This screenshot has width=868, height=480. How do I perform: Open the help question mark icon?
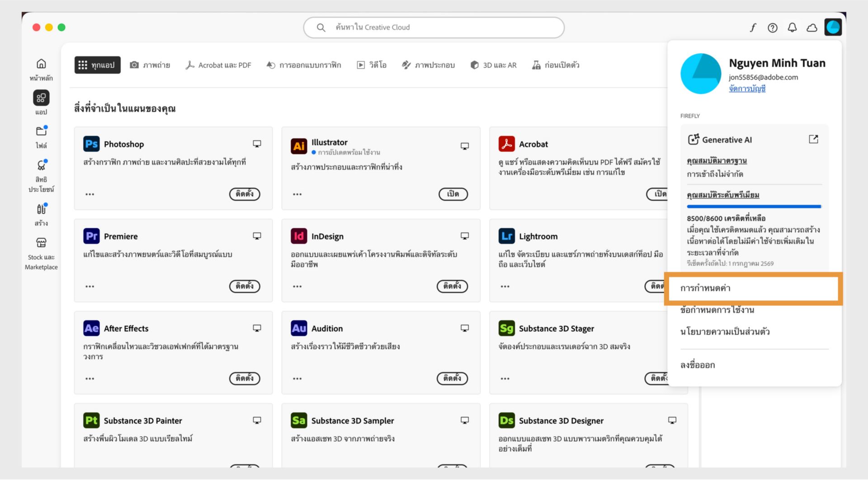click(x=773, y=28)
